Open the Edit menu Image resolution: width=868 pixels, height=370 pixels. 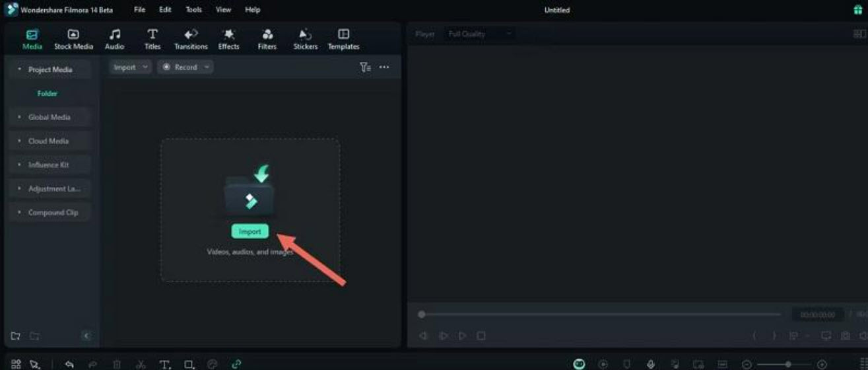[165, 10]
